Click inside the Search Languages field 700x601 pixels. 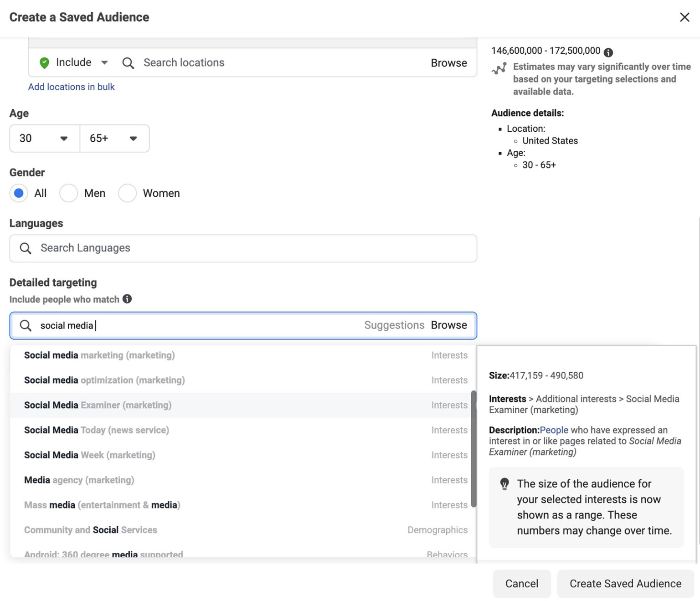tap(182, 248)
